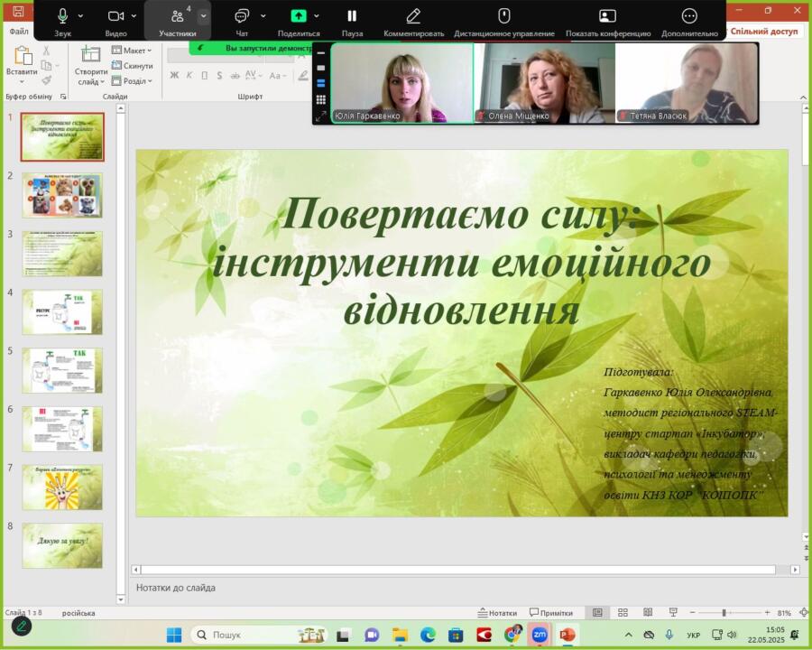Select Олена Міщенко video tile

[x=545, y=83]
